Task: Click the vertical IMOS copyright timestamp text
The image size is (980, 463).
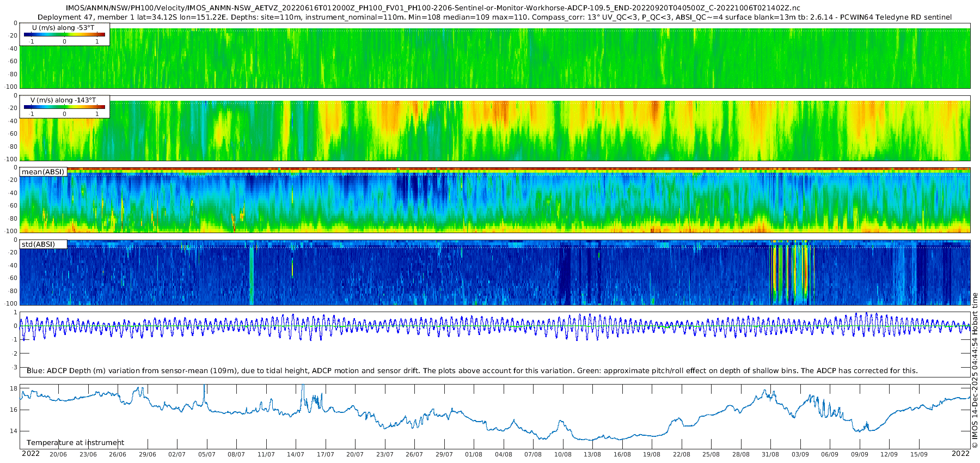Action: (x=975, y=370)
